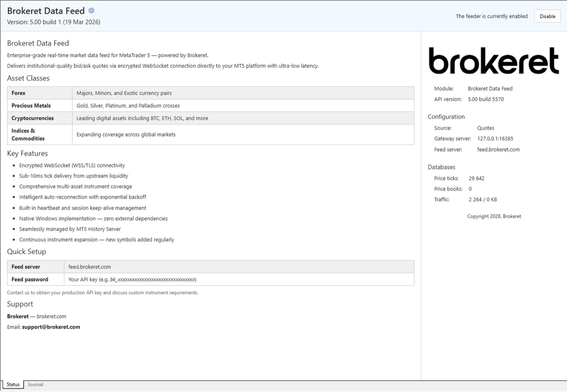Click the Gold, Silver, Platinum, and Palladium crosses cell
The image size is (567, 392).
tap(243, 106)
